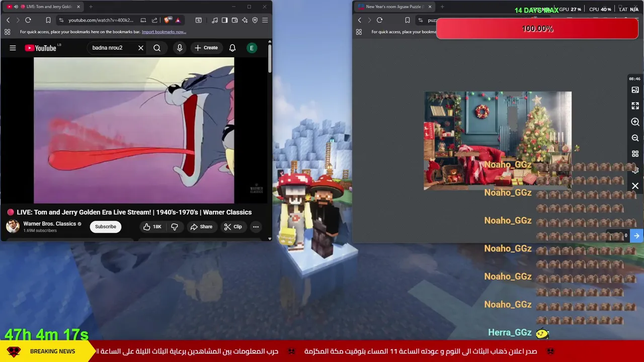Like the video showing 18K

click(152, 227)
